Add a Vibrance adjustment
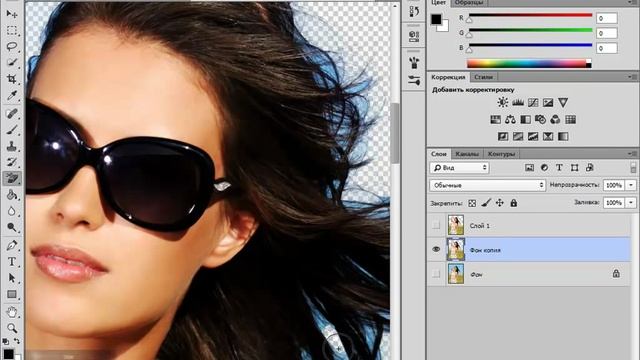This screenshot has width=640, height=360. pos(563,102)
